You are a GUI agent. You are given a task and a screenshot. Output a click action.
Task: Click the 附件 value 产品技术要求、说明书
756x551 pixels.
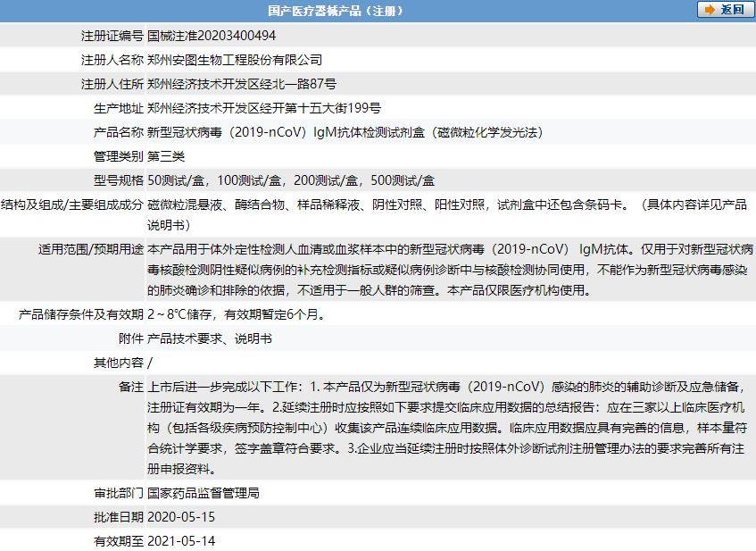[x=210, y=338]
